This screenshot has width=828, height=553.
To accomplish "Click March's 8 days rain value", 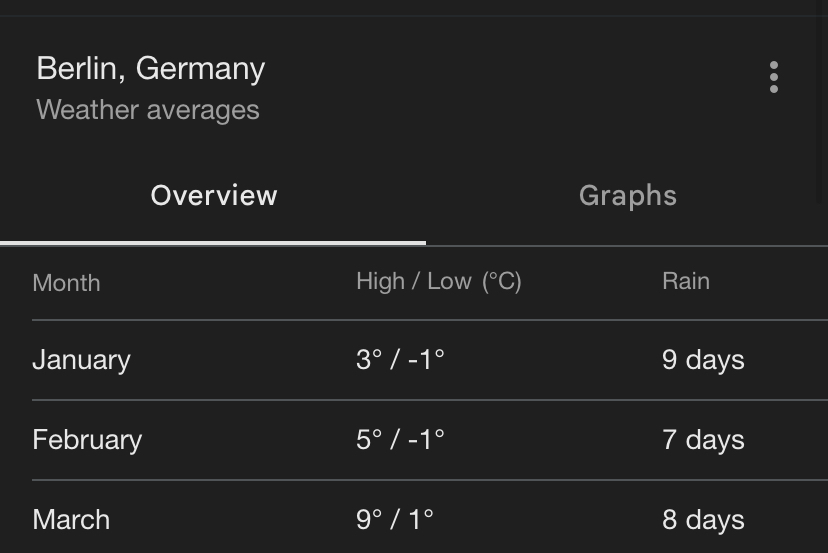I will point(703,520).
